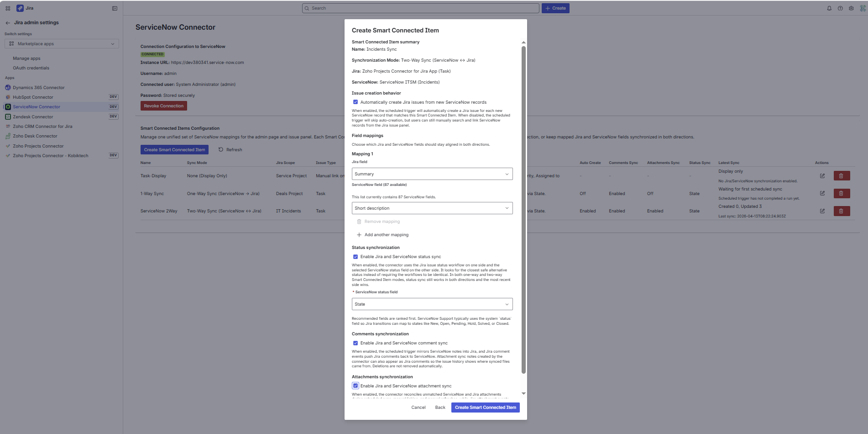Open the ServiceNow status field State dropdown
Screen dimensions: 868x434
[432, 304]
